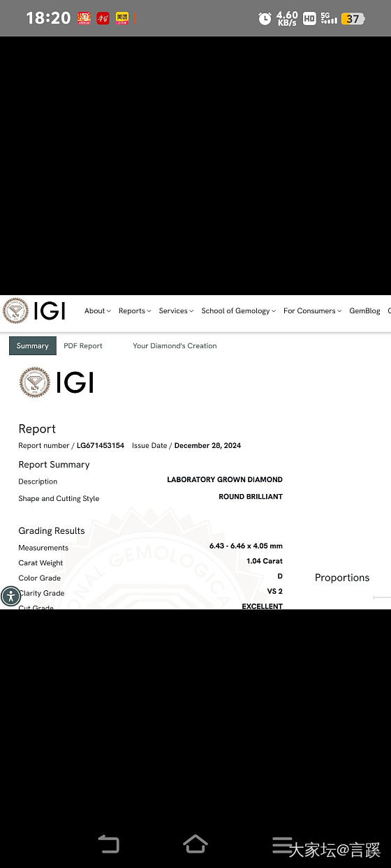
Task: Tap the battery indicator showing 37
Action: (353, 19)
